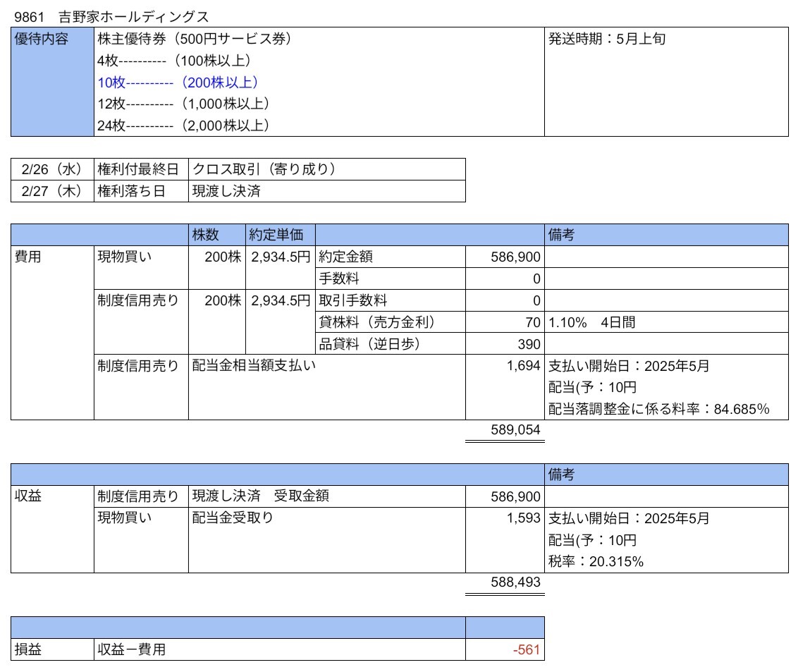Click "200株" in the 制度信用売り row

[223, 300]
